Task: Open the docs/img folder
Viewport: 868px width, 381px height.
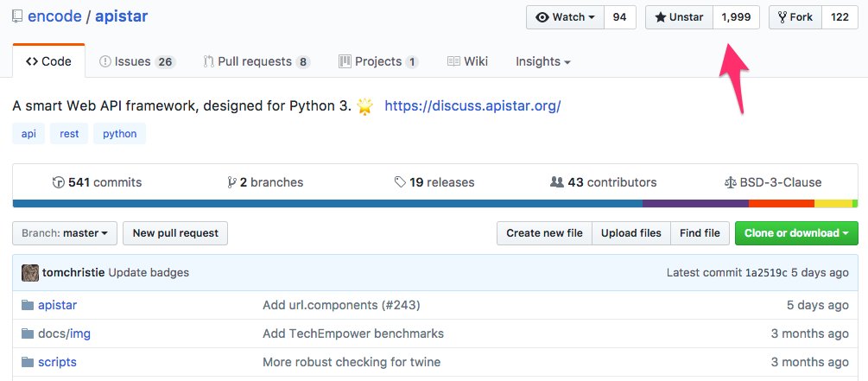Action: coord(64,333)
